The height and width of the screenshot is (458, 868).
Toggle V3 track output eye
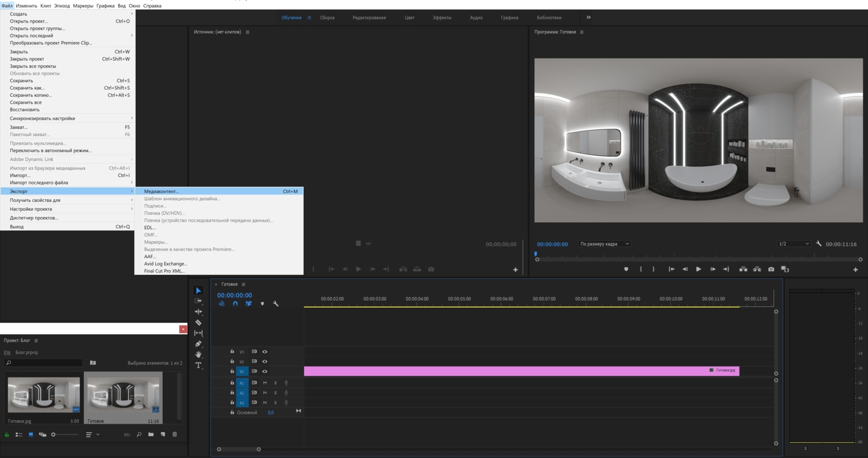click(x=265, y=352)
